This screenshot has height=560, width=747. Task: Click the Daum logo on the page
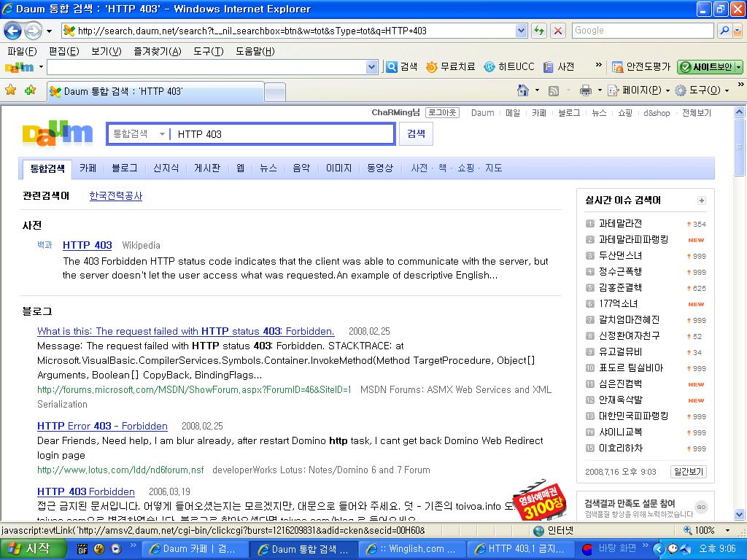pos(58,134)
